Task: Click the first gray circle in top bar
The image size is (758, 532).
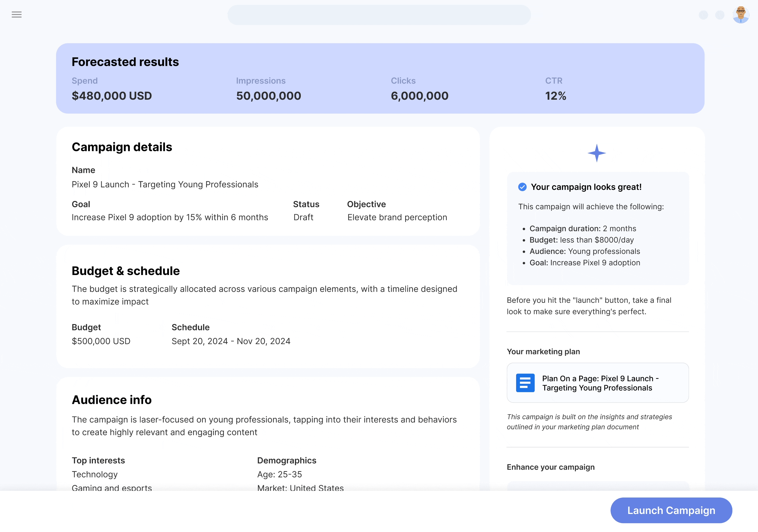Action: (703, 15)
